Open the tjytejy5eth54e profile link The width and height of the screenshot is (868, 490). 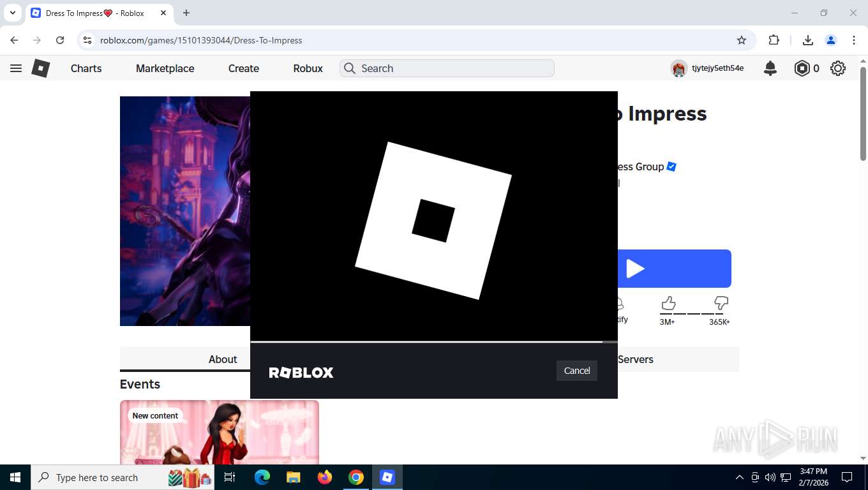point(718,68)
